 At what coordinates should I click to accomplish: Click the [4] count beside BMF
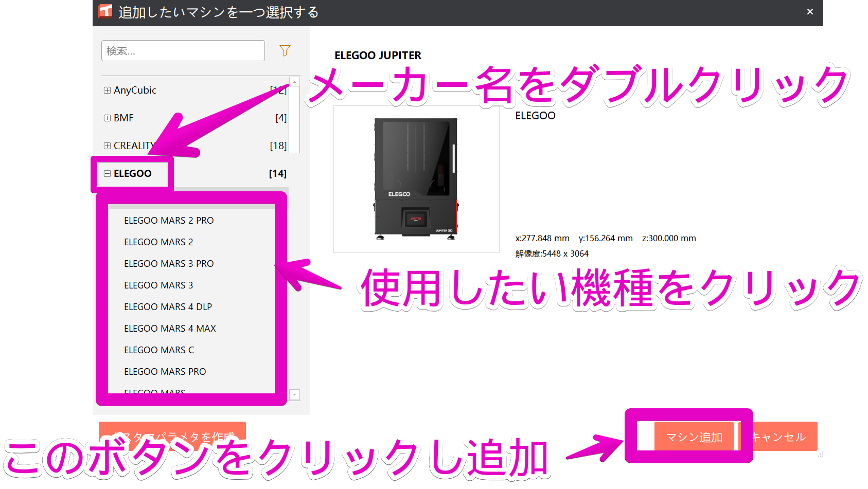click(x=281, y=118)
